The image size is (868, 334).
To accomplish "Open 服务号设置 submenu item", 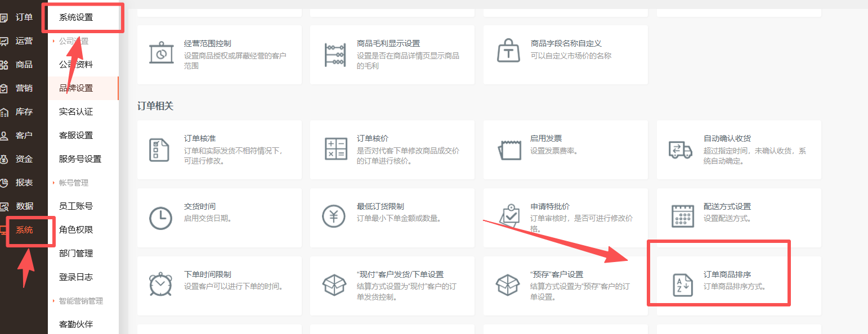I will (x=80, y=159).
